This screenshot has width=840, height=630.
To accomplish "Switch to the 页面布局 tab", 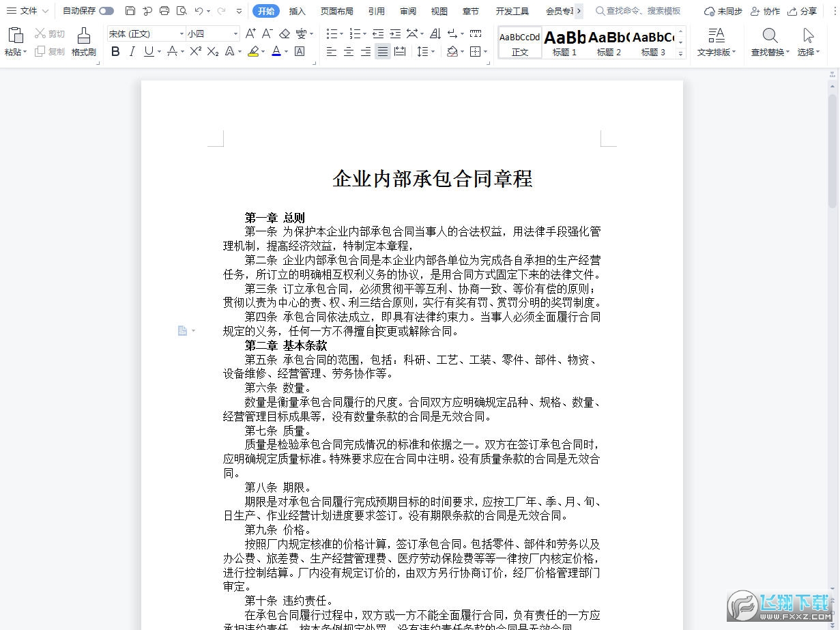I will (x=336, y=11).
